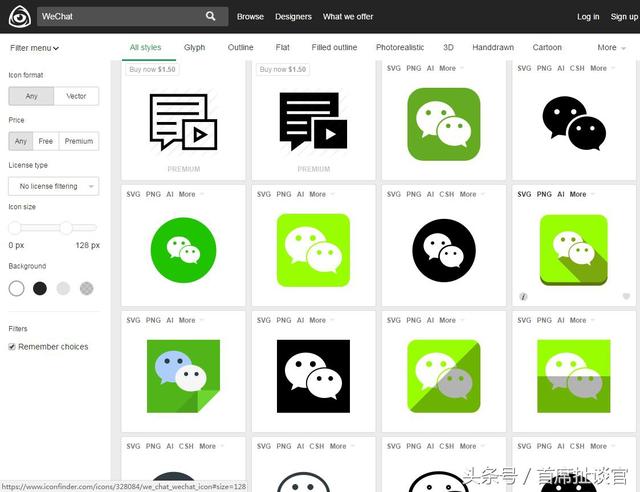Open the black WeChat glyph icon
The height and width of the screenshot is (492, 640).
[574, 123]
